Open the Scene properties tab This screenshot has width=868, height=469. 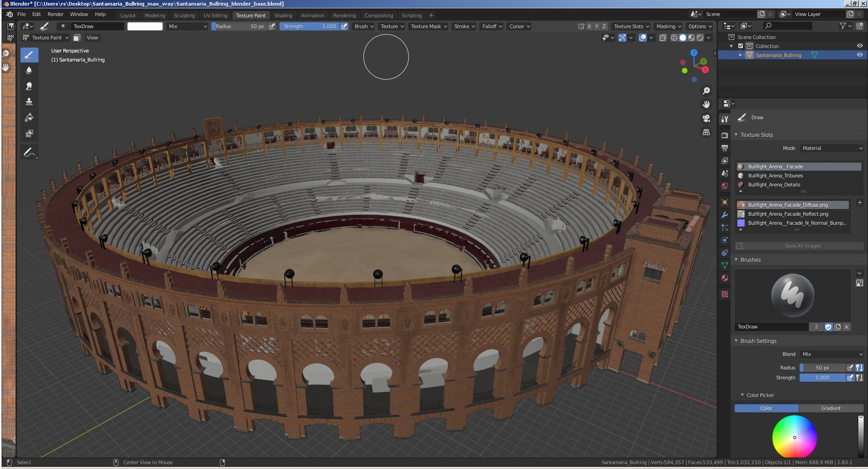(725, 173)
